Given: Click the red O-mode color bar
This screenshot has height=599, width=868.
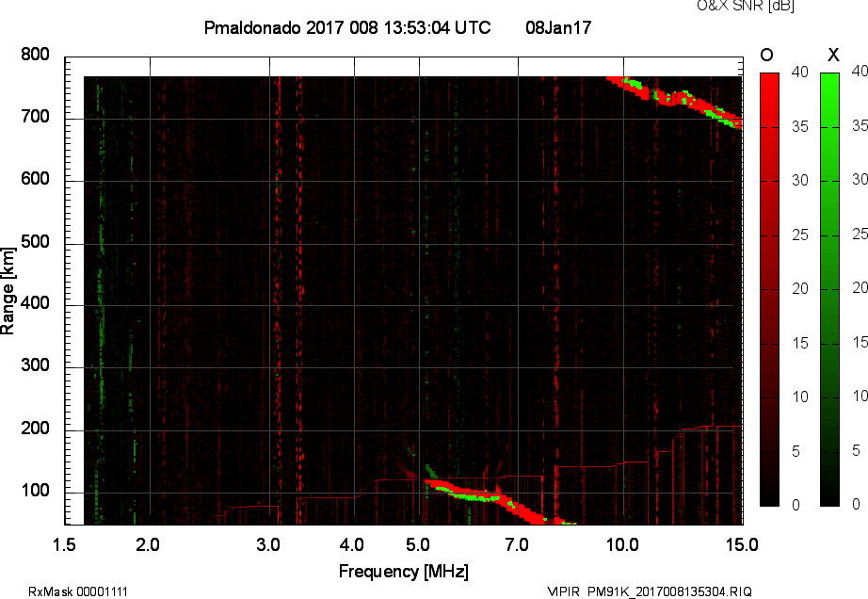Looking at the screenshot, I should pos(769,289).
